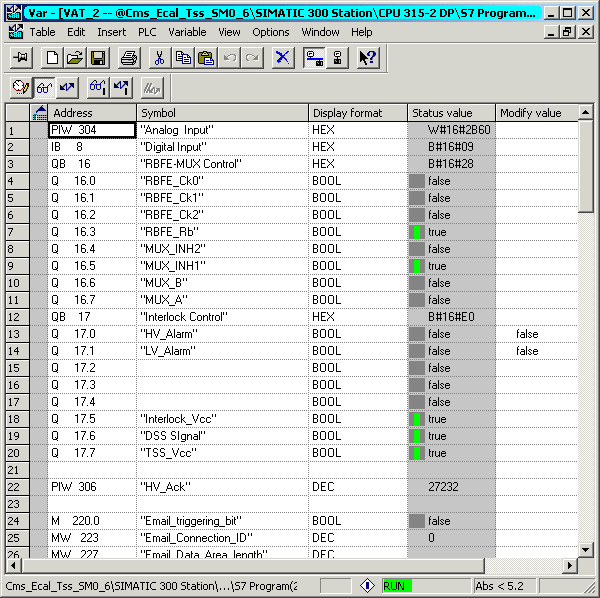This screenshot has height=598, width=600.
Task: Click the RUN status indicator in status bar
Action: [x=396, y=586]
